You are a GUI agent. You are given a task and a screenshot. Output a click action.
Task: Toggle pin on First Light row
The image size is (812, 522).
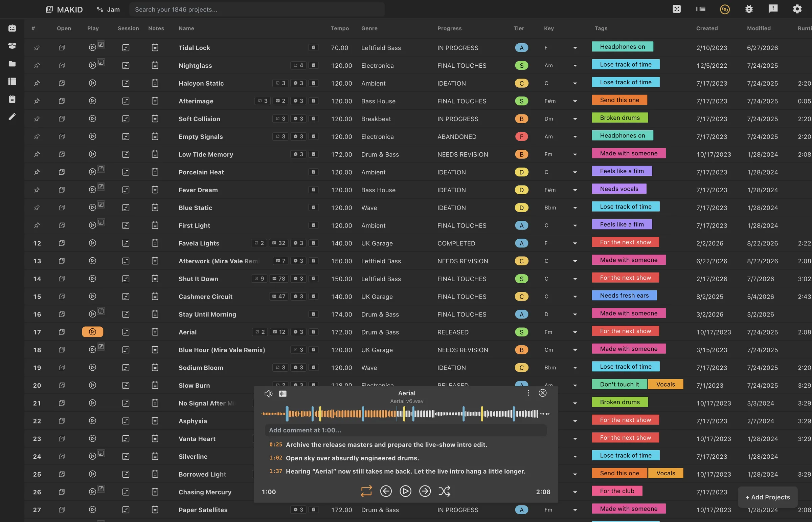click(37, 225)
